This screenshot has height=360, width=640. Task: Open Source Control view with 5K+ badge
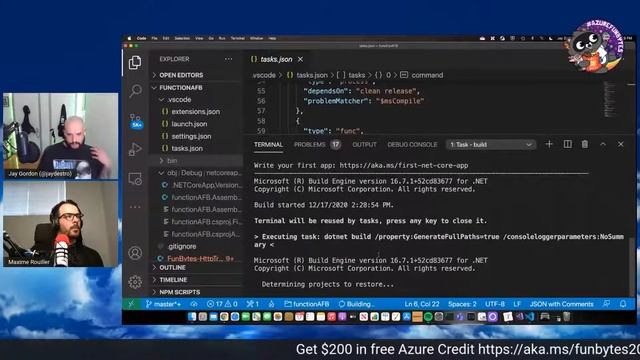click(136, 121)
